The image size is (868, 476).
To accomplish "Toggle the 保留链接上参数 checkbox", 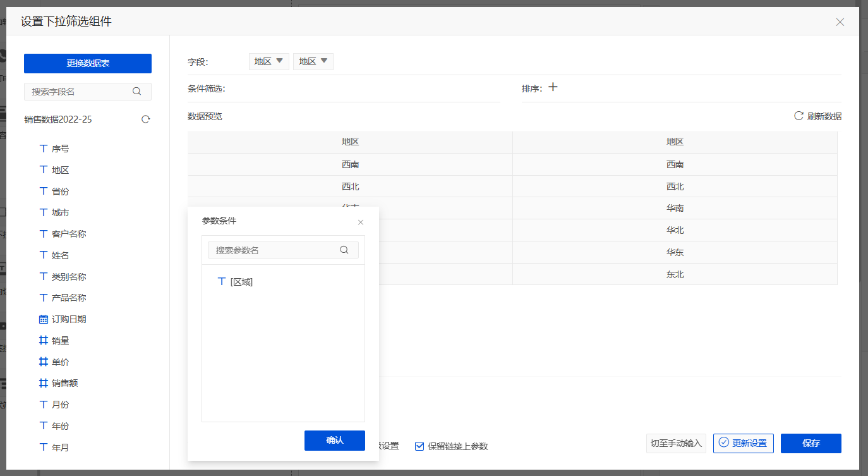I will coord(419,446).
